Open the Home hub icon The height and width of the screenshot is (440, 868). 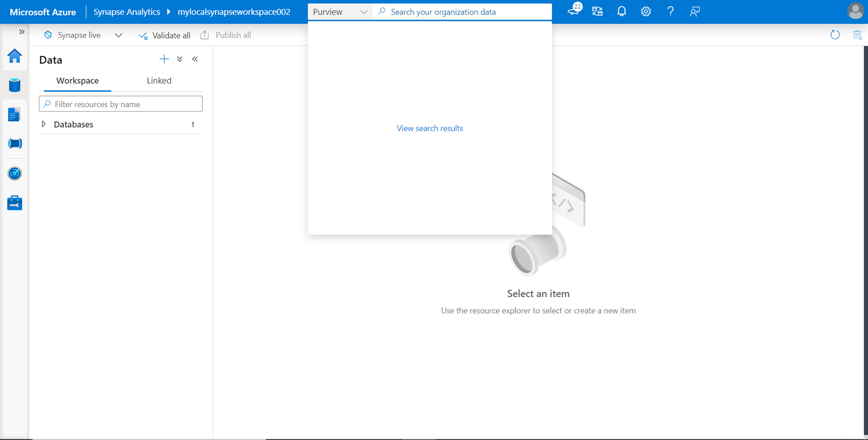coord(15,56)
